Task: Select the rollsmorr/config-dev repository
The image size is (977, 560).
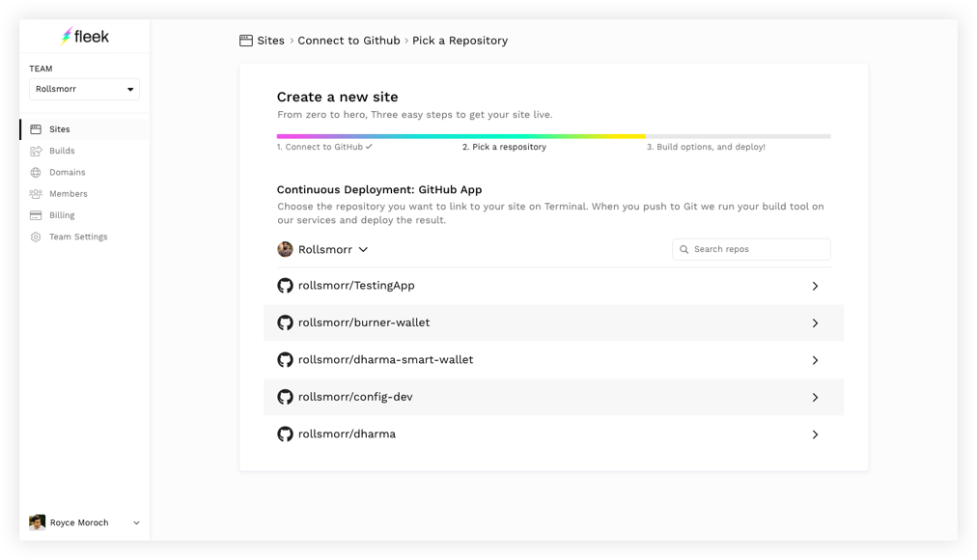Action: (x=554, y=397)
